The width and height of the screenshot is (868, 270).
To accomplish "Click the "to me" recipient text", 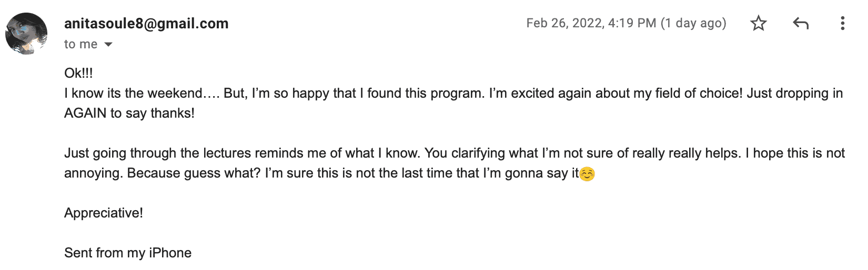I will click(80, 45).
